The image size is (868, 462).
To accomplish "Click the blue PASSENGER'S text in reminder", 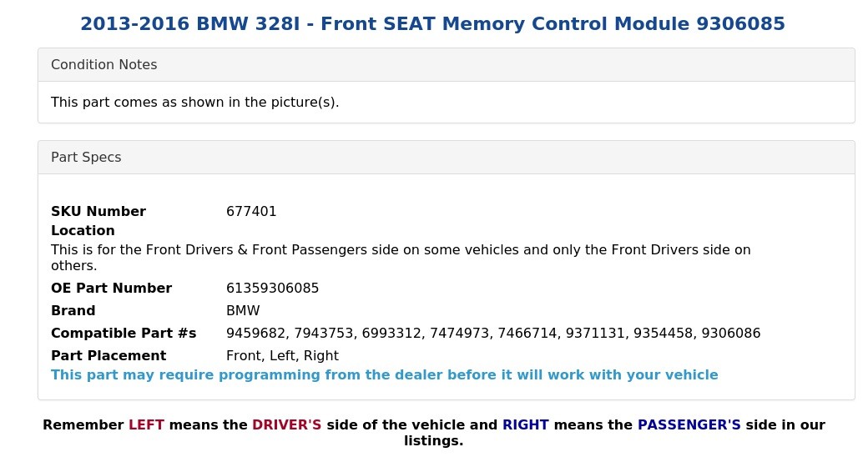I will (x=689, y=425).
